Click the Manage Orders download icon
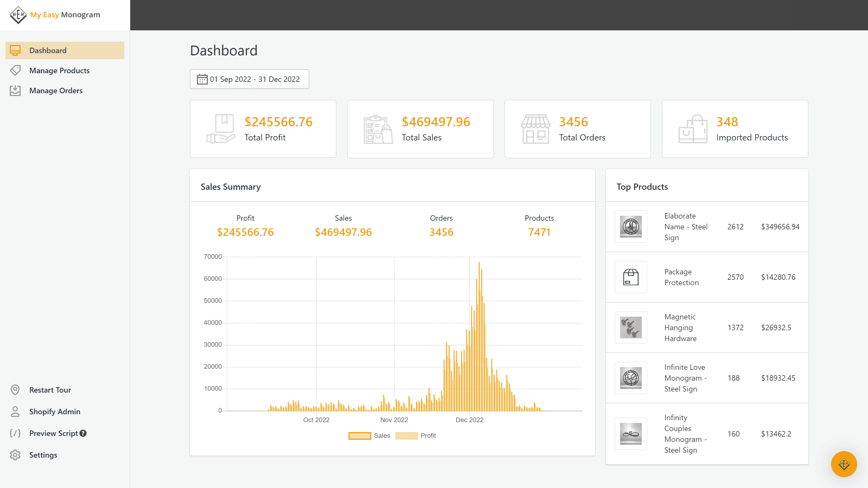The height and width of the screenshot is (488, 868). pyautogui.click(x=15, y=90)
